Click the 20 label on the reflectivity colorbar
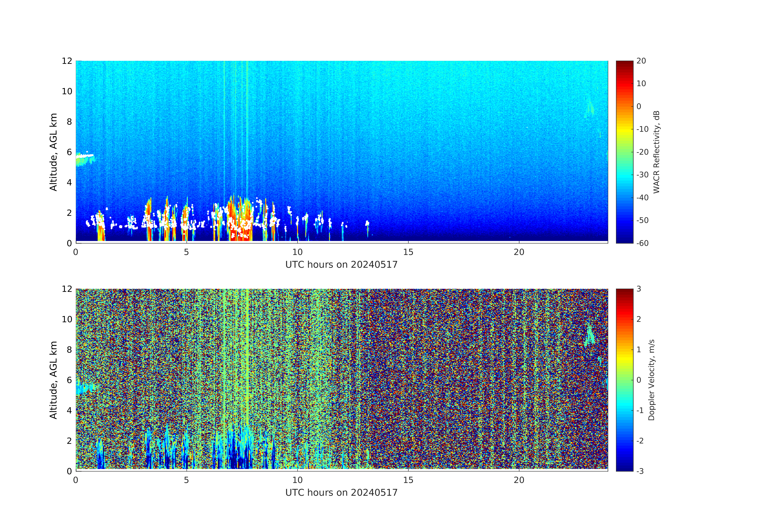Image resolution: width=775 pixels, height=532 pixels. pos(641,61)
